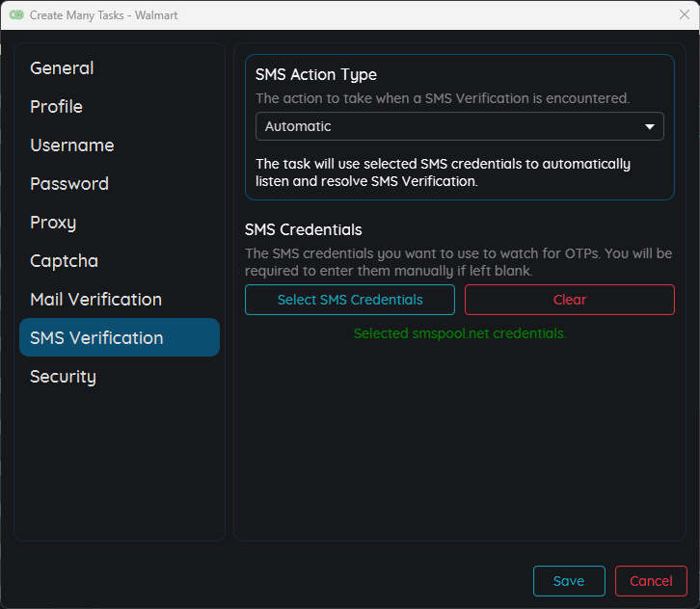
Task: Switch to the Security tab
Action: 63,377
